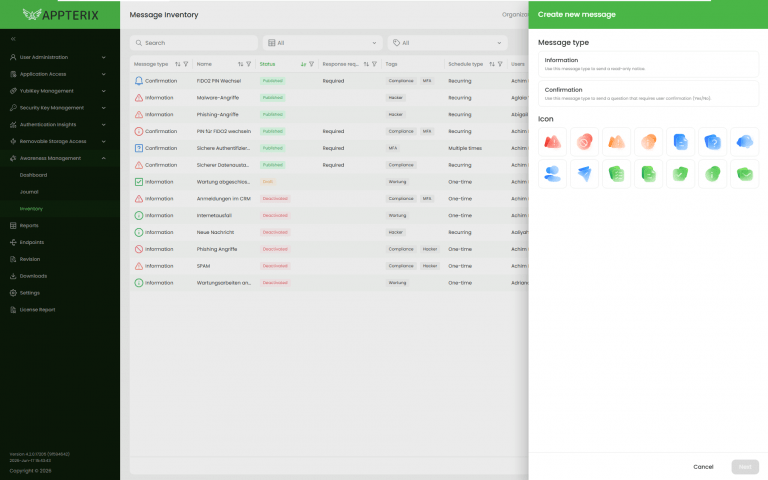
Task: Click the Anmeldungen im CRM message name
Action: [x=223, y=199]
